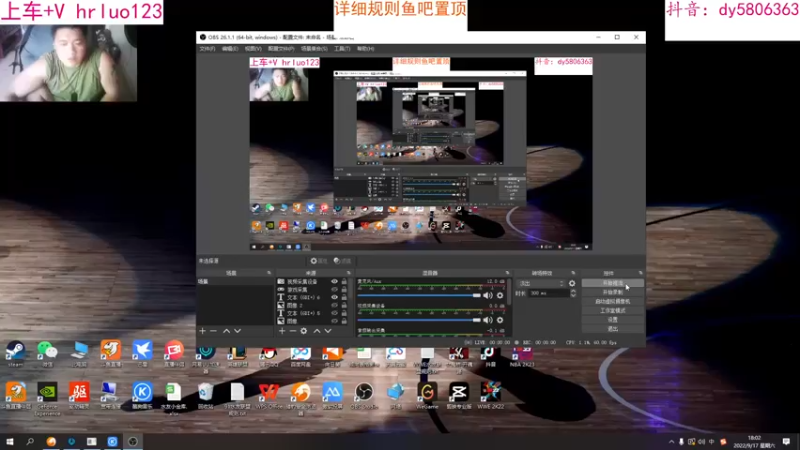This screenshot has height=450, width=800.
Task: Toggle visibility of the last image source
Action: click(334, 321)
